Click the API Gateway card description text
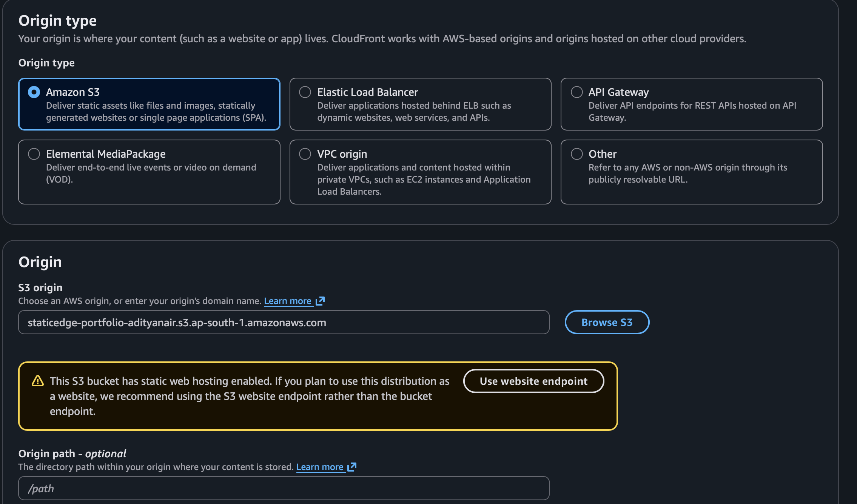Image resolution: width=857 pixels, height=504 pixels. (692, 112)
